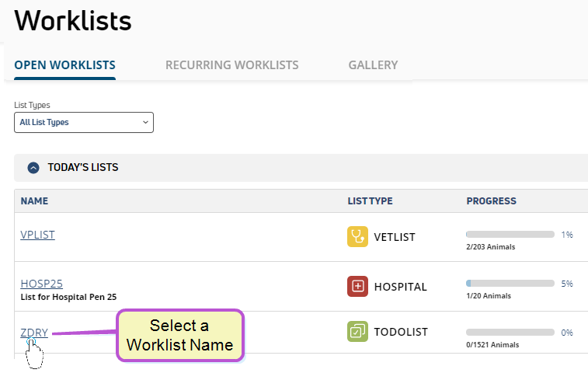Click the HOSP25 progress bar

pyautogui.click(x=510, y=283)
